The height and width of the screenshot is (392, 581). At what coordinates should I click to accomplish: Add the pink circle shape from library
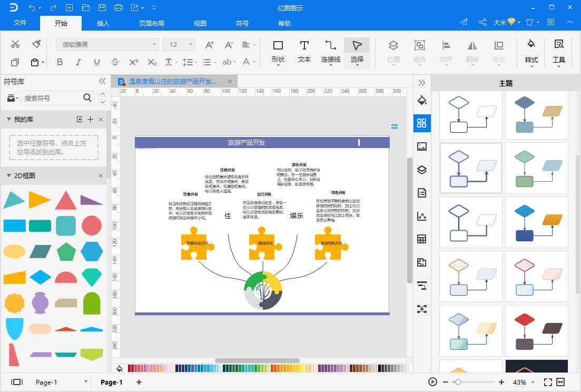click(x=92, y=226)
